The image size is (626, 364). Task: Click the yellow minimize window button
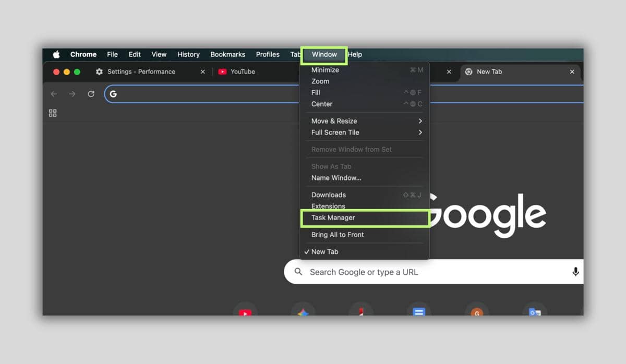point(67,72)
